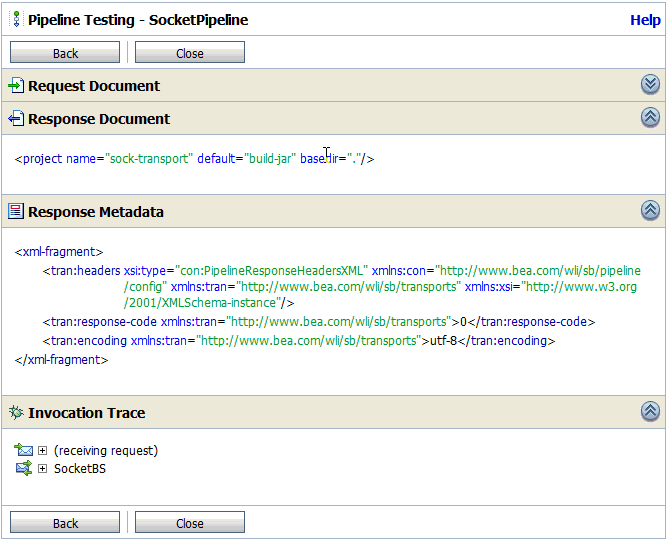The width and height of the screenshot is (669, 544).
Task: Click the Response Document section icon
Action: (x=16, y=119)
